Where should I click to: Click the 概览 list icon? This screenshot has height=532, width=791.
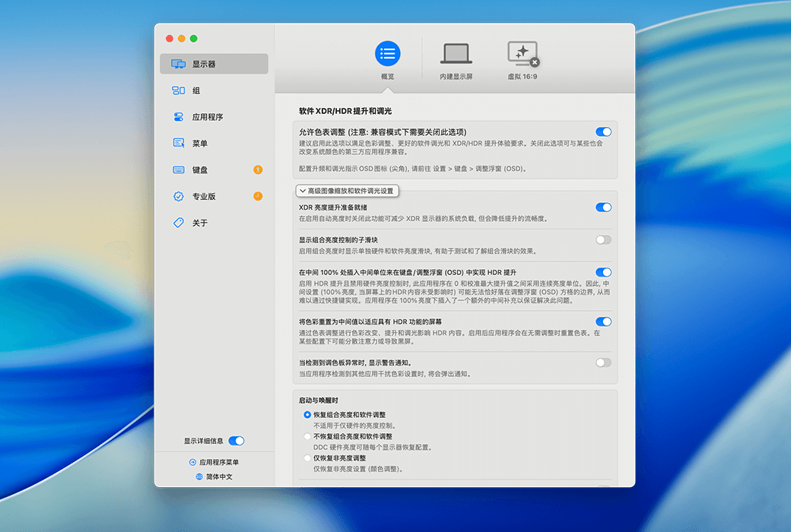pyautogui.click(x=388, y=54)
